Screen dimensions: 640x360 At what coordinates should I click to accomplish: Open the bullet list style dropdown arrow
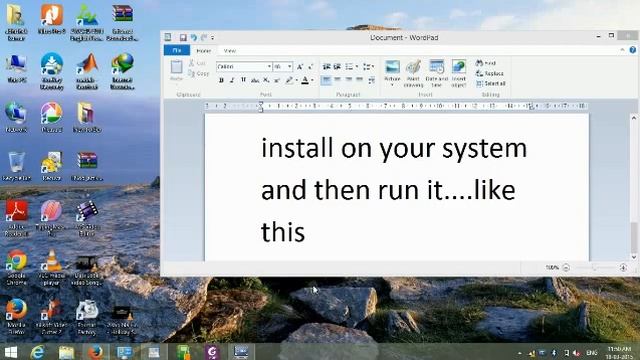point(357,67)
